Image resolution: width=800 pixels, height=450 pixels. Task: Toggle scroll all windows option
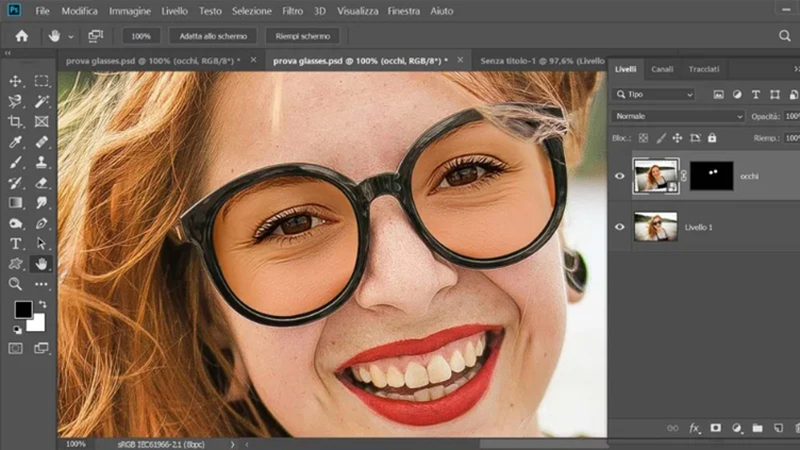(x=95, y=36)
